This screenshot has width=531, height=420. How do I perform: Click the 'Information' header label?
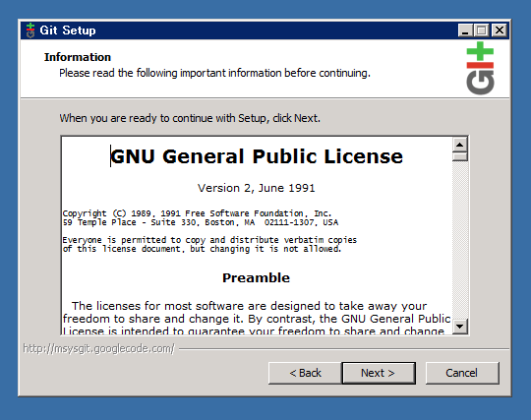pyautogui.click(x=78, y=57)
